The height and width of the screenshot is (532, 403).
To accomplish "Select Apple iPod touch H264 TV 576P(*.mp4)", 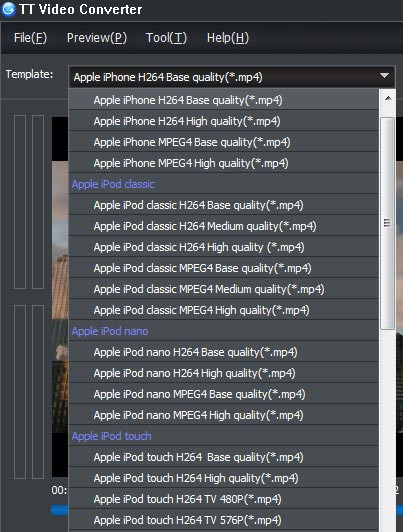I will pos(224,520).
